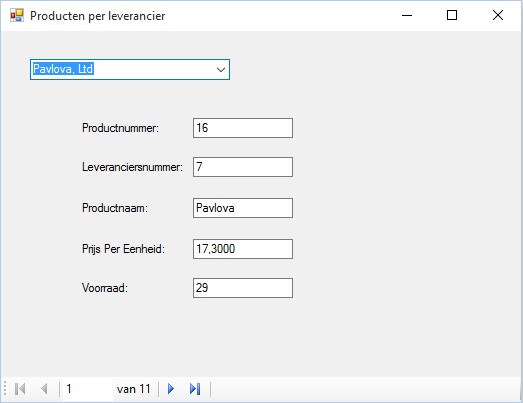
Task: Click the application icon in title bar
Action: [x=17, y=15]
